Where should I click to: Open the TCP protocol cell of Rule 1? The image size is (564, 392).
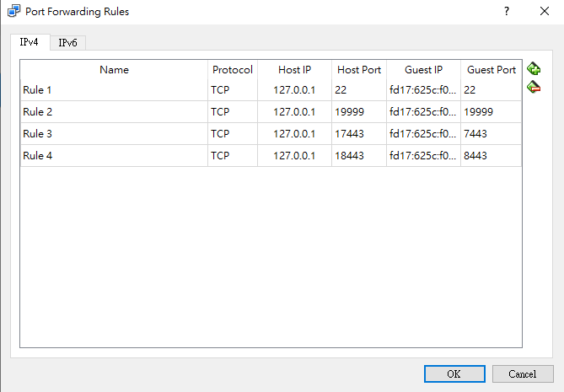[x=232, y=89]
